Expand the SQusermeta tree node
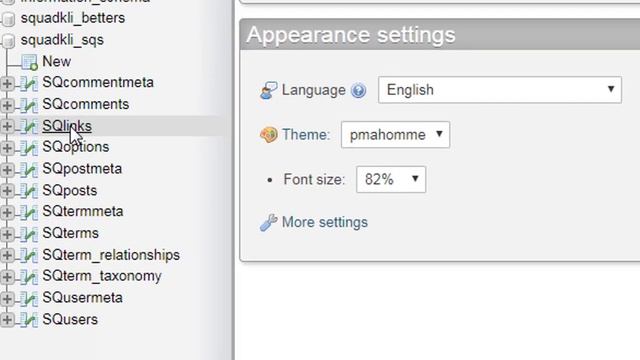Image resolution: width=640 pixels, height=360 pixels. 7,298
